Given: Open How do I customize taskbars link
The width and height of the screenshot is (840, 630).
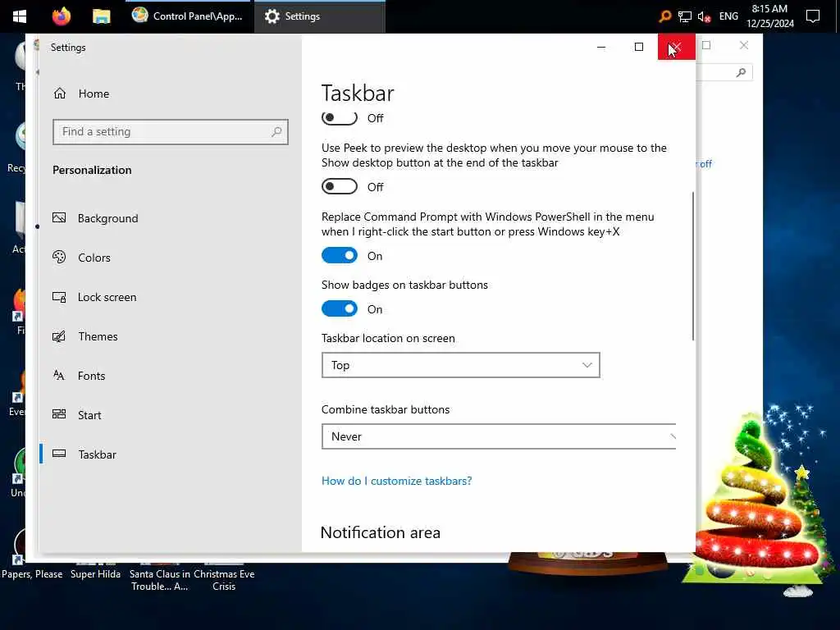Looking at the screenshot, I should point(396,481).
